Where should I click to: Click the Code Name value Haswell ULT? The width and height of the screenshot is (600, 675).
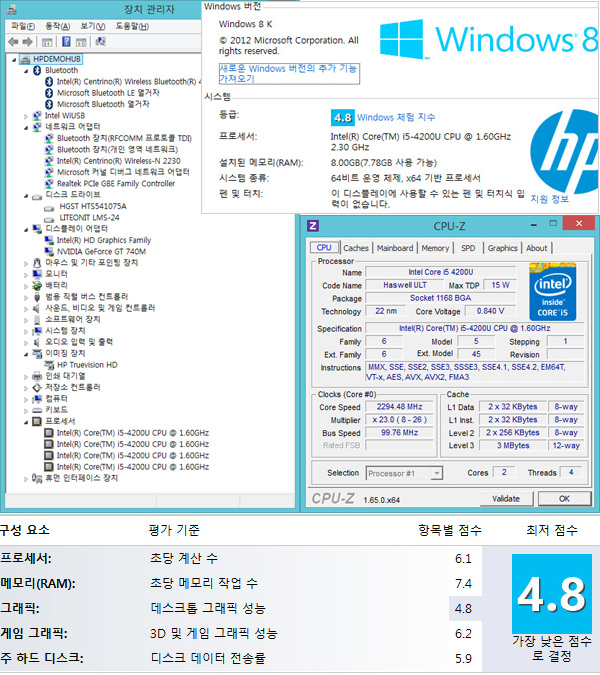[405, 285]
